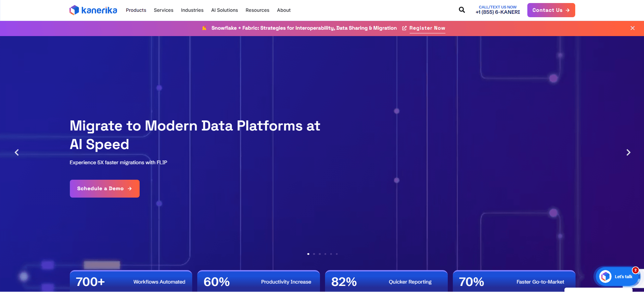Click the 82% Quicker Reporting card
This screenshot has height=292, width=644.
coord(386,281)
